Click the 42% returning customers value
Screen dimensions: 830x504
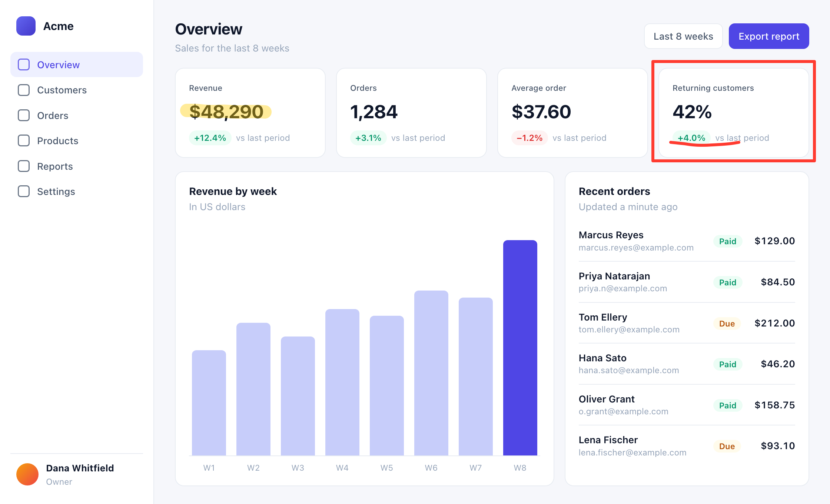(x=692, y=112)
